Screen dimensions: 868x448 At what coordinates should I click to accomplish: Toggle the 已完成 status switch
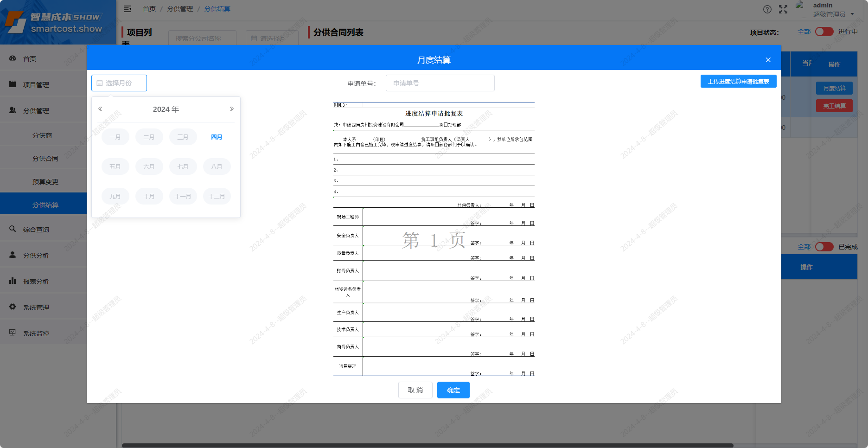pyautogui.click(x=824, y=247)
